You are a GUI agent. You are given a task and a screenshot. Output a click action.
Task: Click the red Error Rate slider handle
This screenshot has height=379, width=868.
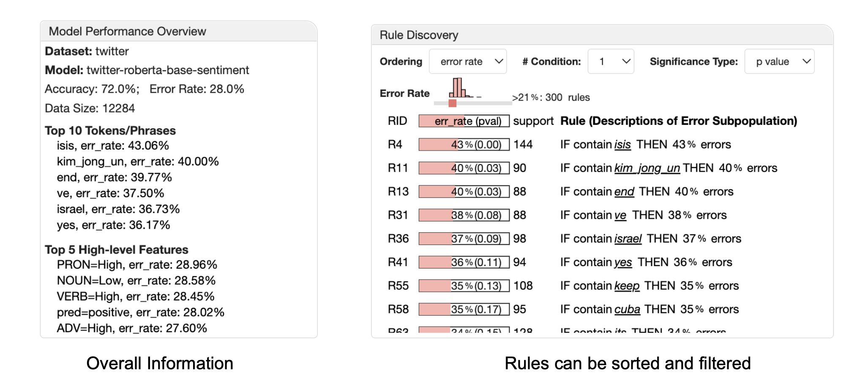(453, 103)
